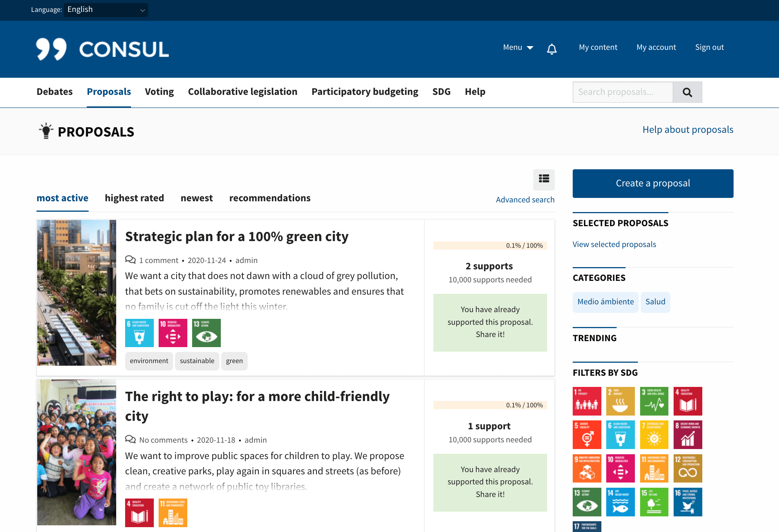Show recommendations tab
Viewport: 779px width, 532px height.
click(270, 198)
